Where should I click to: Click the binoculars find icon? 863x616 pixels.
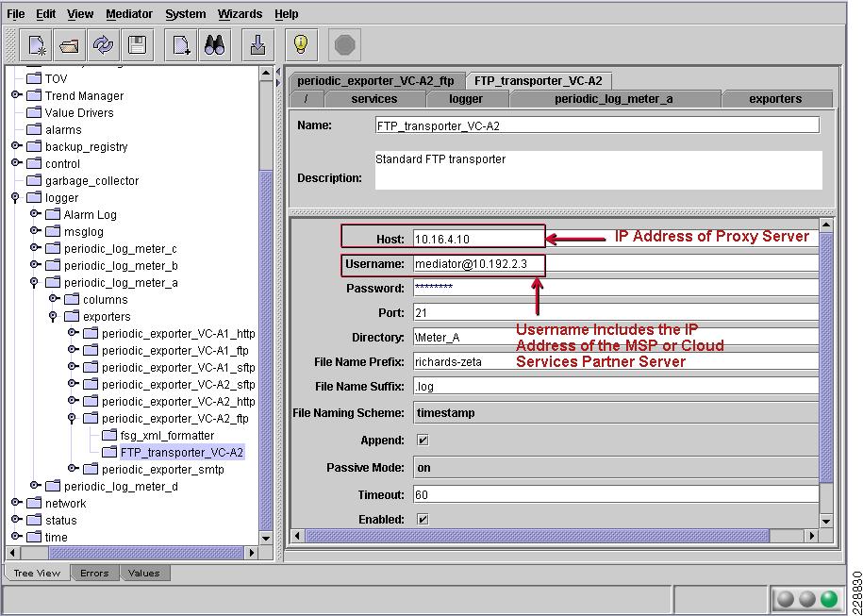tap(214, 45)
